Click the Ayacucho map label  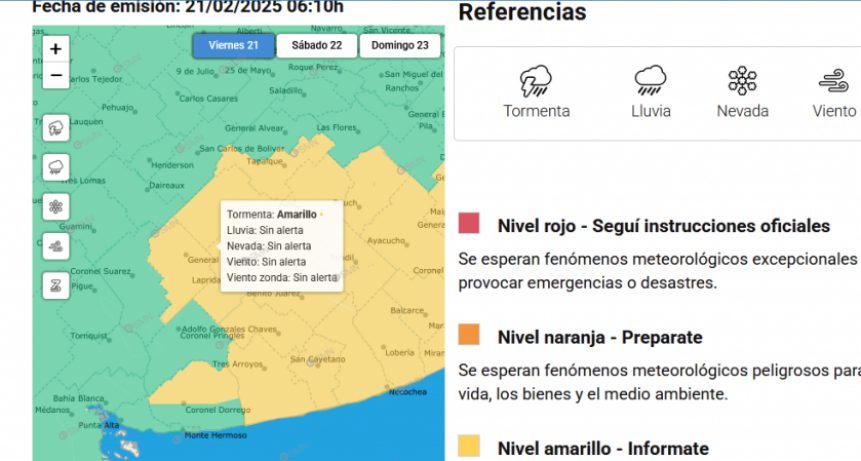[x=386, y=240]
